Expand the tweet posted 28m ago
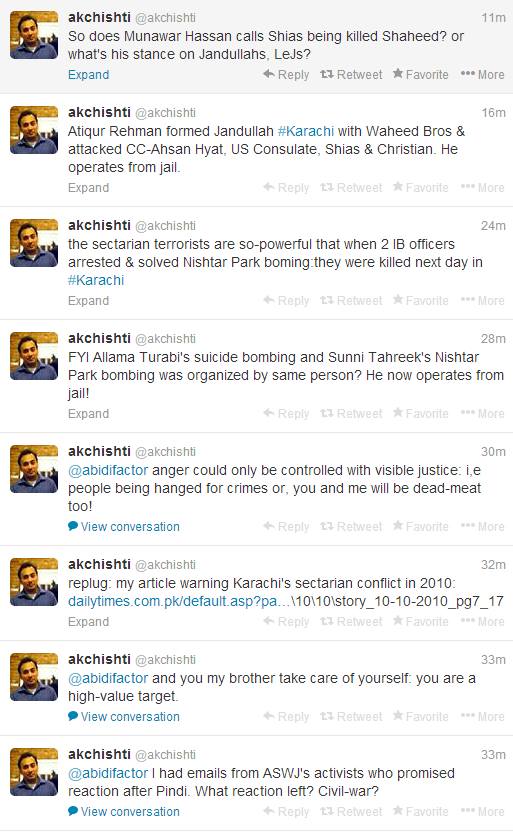The width and height of the screenshot is (513, 837). (89, 414)
